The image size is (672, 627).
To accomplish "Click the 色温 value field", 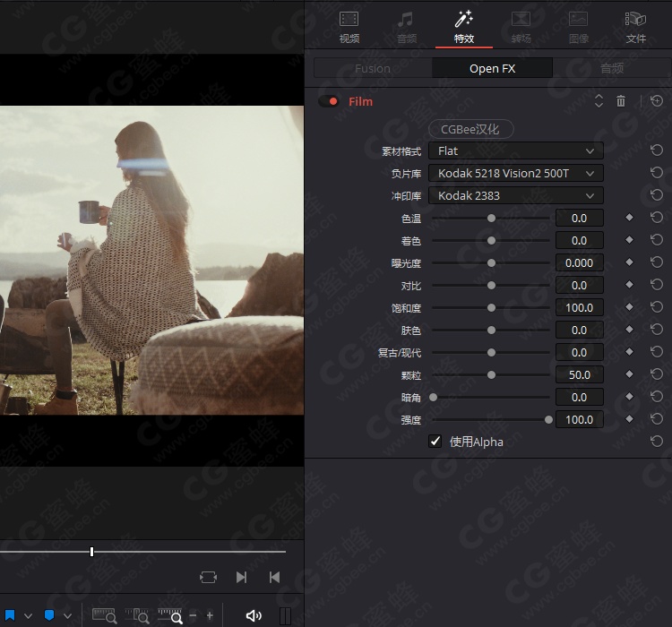I will (x=580, y=219).
